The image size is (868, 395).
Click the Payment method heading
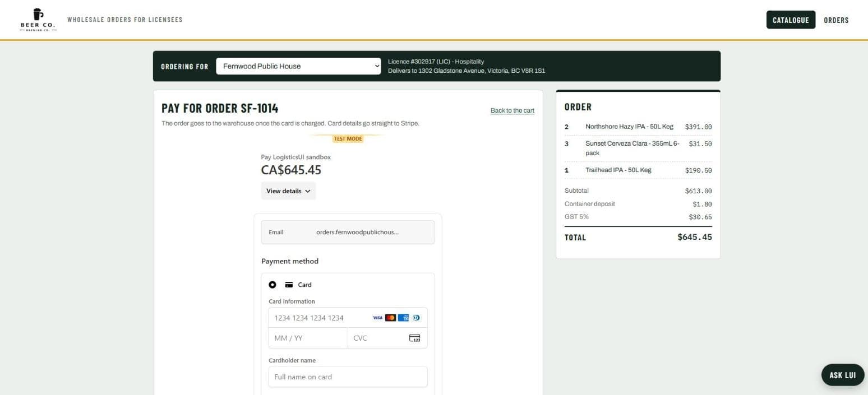tap(290, 261)
